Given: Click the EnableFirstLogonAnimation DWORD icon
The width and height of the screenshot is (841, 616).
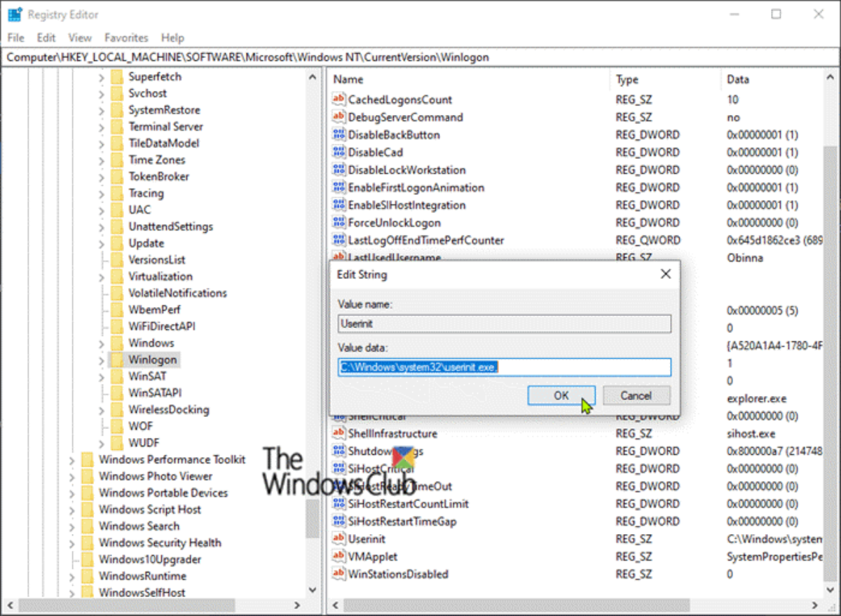Looking at the screenshot, I should point(339,187).
